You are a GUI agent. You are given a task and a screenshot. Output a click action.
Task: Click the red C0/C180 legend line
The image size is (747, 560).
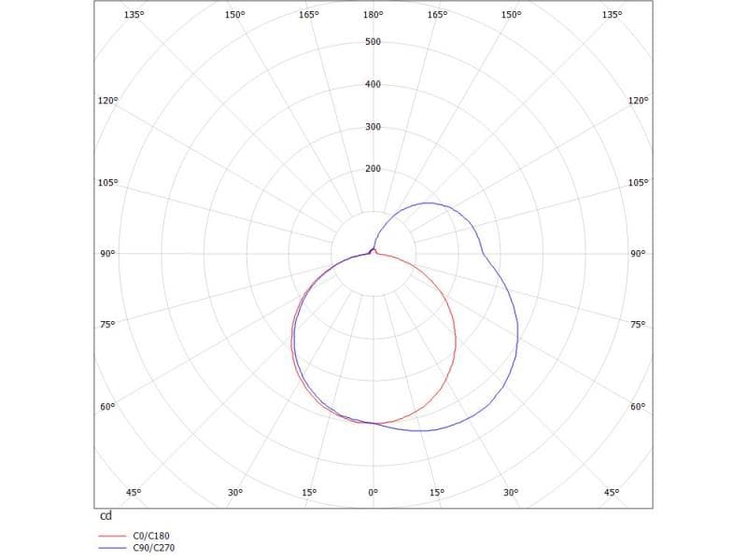click(x=111, y=537)
